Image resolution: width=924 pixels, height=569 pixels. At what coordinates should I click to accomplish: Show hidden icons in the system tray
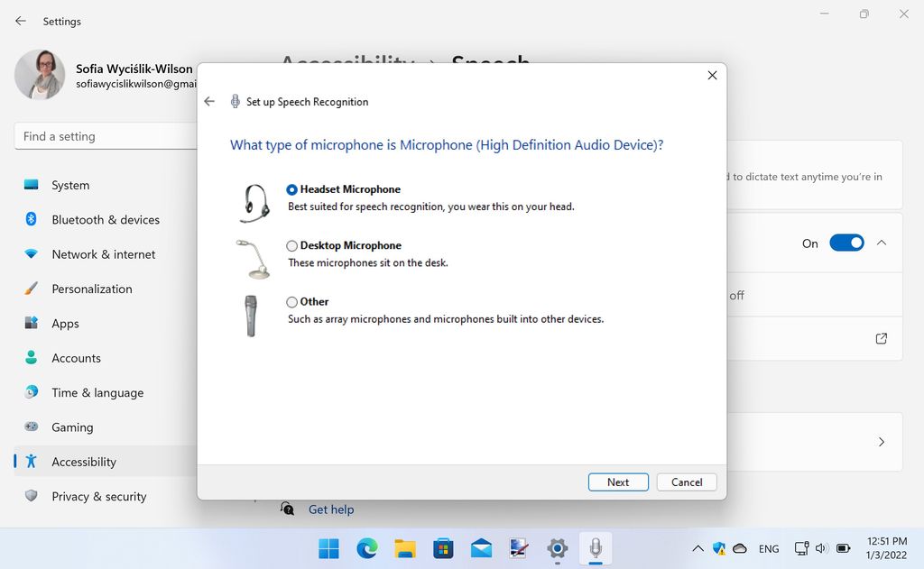(698, 547)
